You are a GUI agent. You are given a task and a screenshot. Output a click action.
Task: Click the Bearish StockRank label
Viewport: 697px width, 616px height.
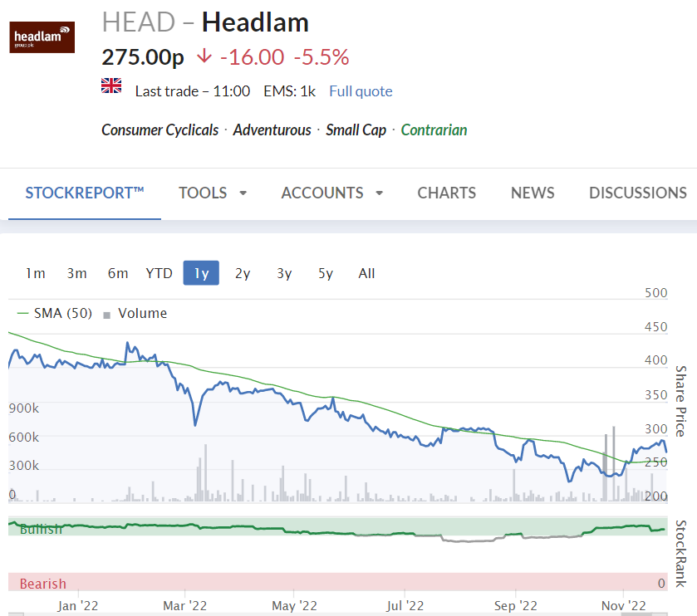(x=42, y=584)
